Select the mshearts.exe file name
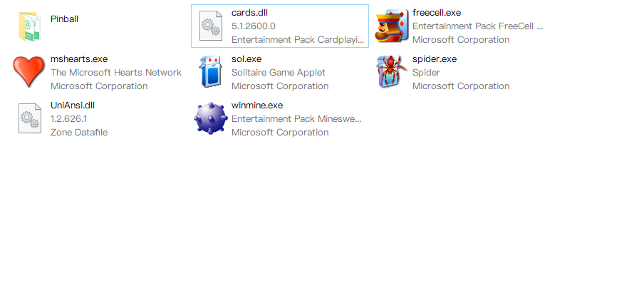This screenshot has width=644, height=308. click(x=79, y=58)
